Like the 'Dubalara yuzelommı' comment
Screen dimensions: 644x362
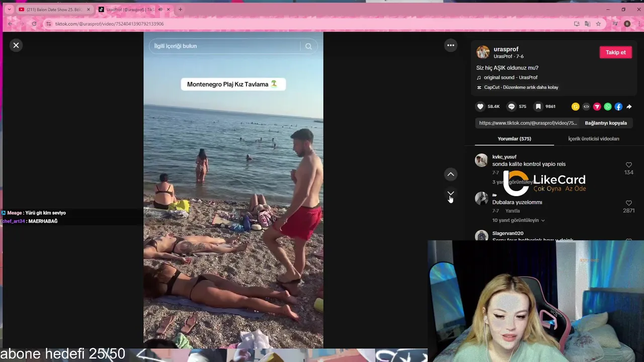628,203
